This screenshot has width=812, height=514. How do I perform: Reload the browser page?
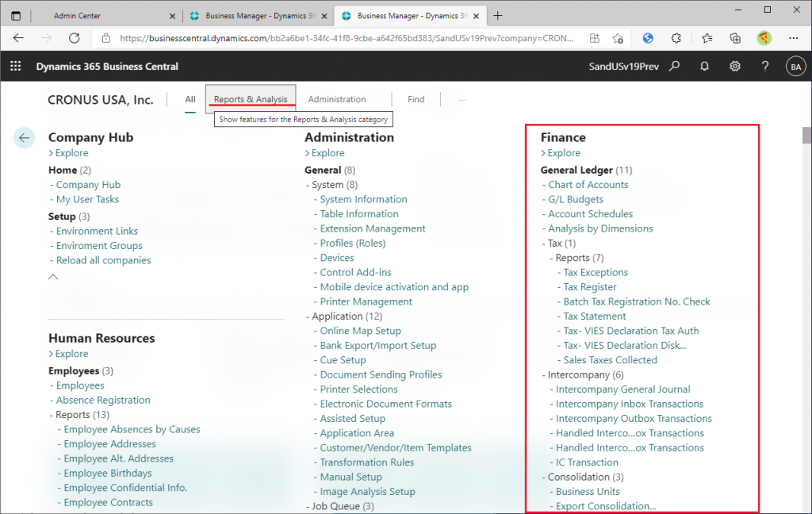pos(75,38)
